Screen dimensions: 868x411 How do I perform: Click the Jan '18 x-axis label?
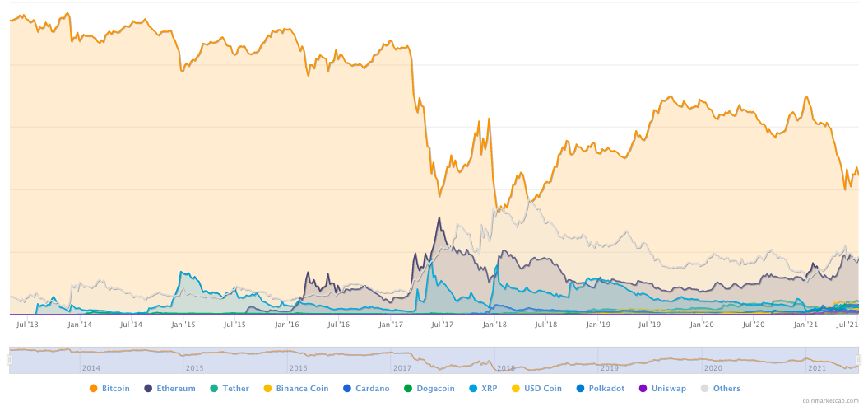[494, 325]
